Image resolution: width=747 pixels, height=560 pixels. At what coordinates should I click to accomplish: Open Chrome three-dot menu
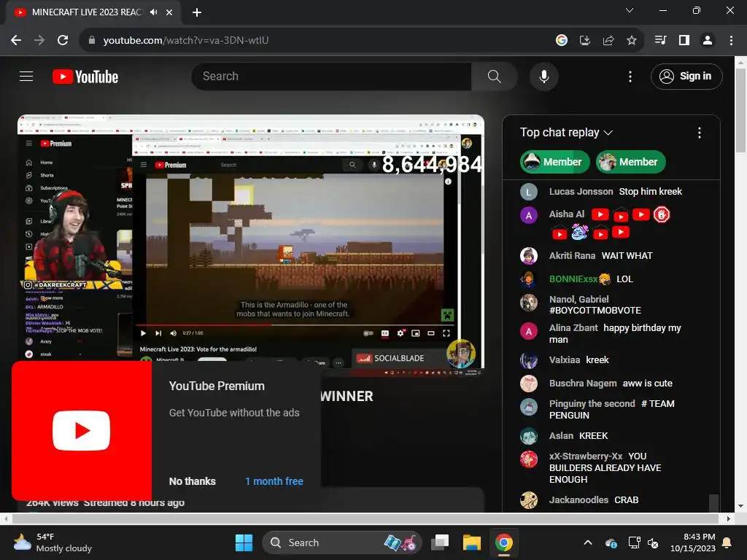[x=731, y=41]
